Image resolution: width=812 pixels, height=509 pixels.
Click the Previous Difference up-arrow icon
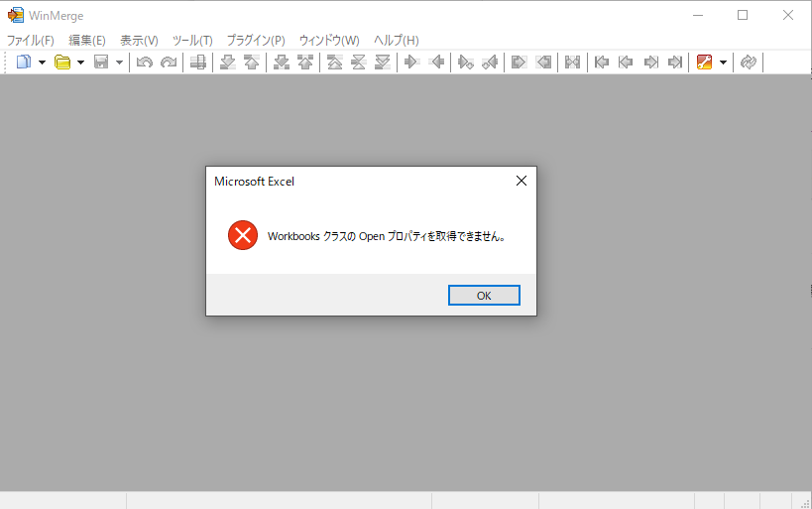252,63
